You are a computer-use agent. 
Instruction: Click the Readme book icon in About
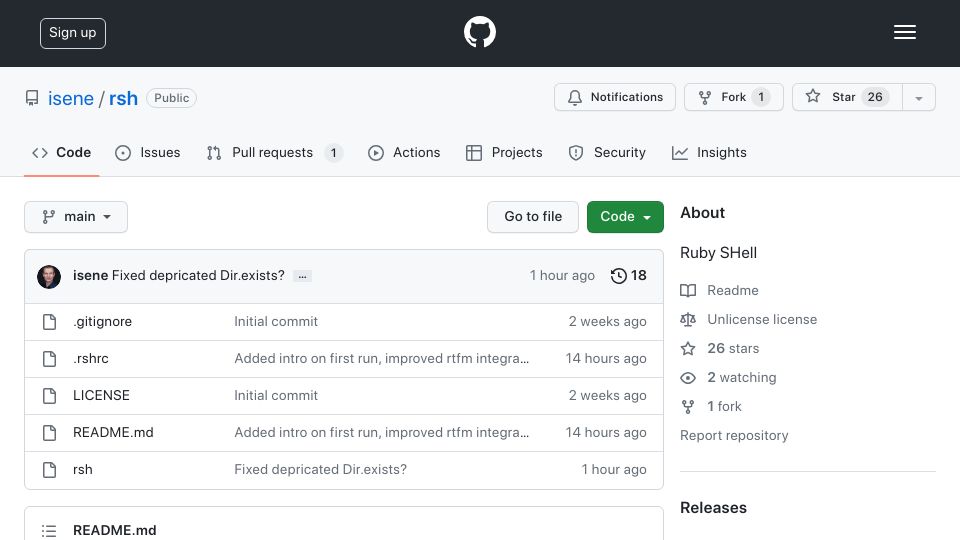[688, 290]
